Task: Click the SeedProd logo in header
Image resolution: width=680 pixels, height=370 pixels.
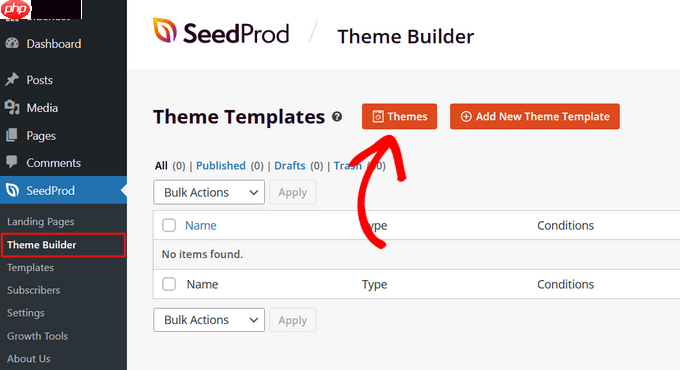Action: click(x=221, y=32)
